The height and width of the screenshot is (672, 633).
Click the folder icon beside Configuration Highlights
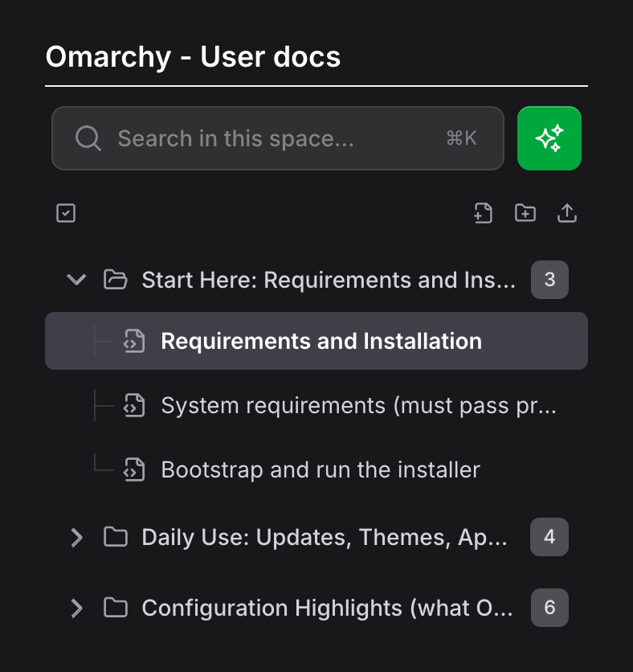116,608
